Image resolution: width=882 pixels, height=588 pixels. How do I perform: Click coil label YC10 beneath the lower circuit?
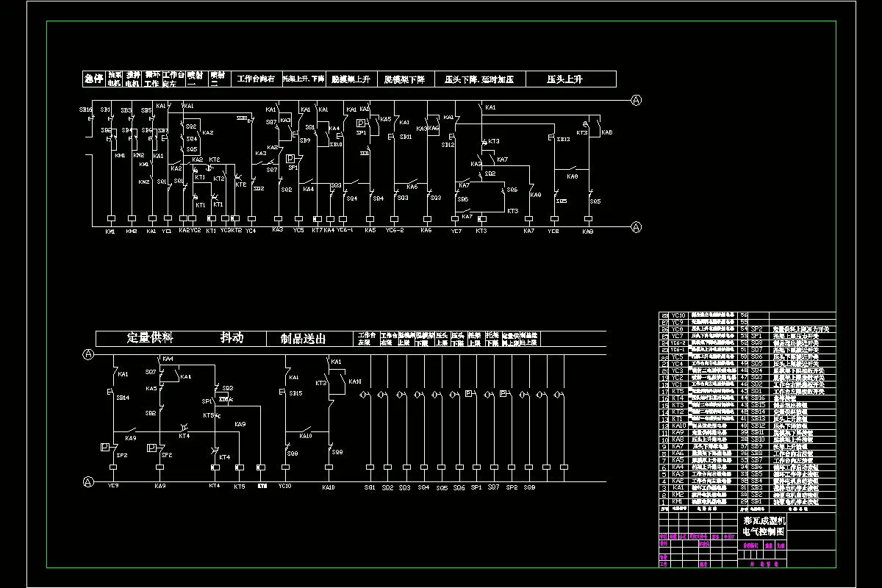coord(285,487)
